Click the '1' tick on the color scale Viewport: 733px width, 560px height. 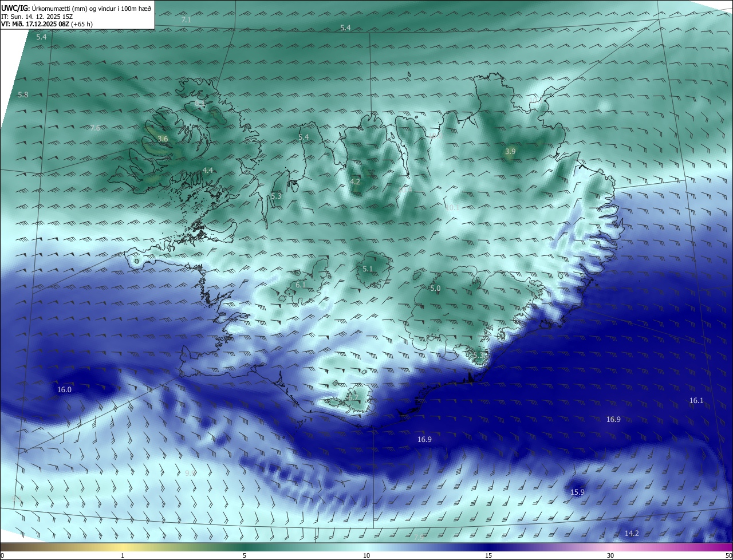pyautogui.click(x=123, y=555)
